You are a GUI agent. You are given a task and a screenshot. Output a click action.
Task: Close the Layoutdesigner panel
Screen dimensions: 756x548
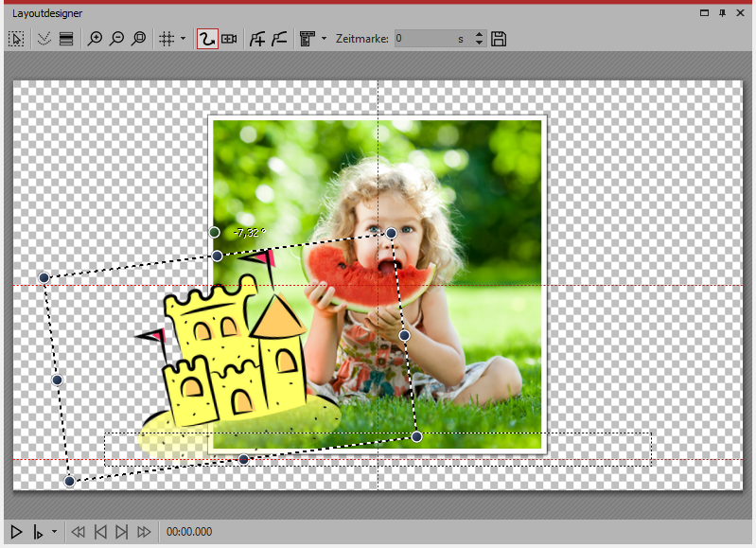[741, 13]
